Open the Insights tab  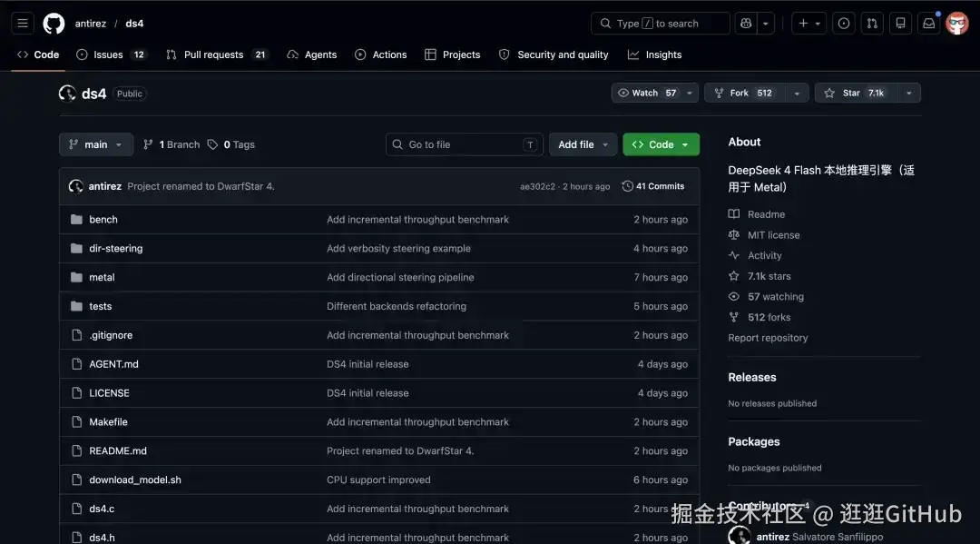654,55
